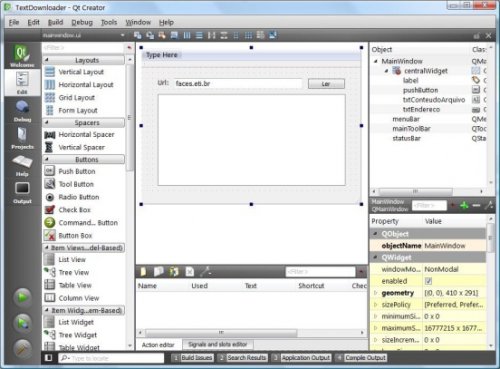This screenshot has width=500, height=369.
Task: Click the Ler button on the form
Action: tap(326, 84)
